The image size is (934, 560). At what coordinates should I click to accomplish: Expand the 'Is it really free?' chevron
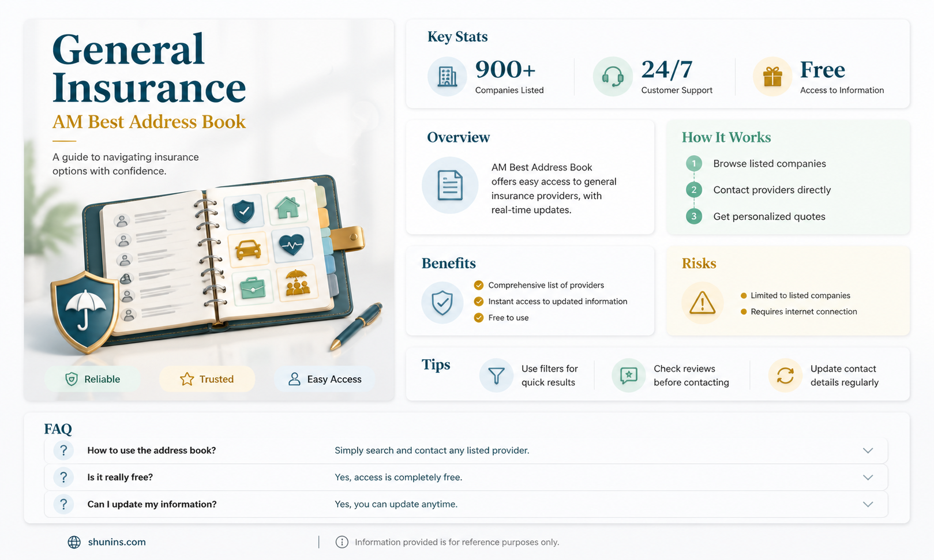pyautogui.click(x=868, y=478)
